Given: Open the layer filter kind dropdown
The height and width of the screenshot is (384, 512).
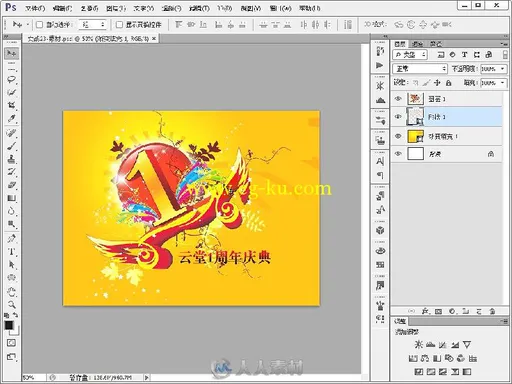Looking at the screenshot, I should (410, 55).
